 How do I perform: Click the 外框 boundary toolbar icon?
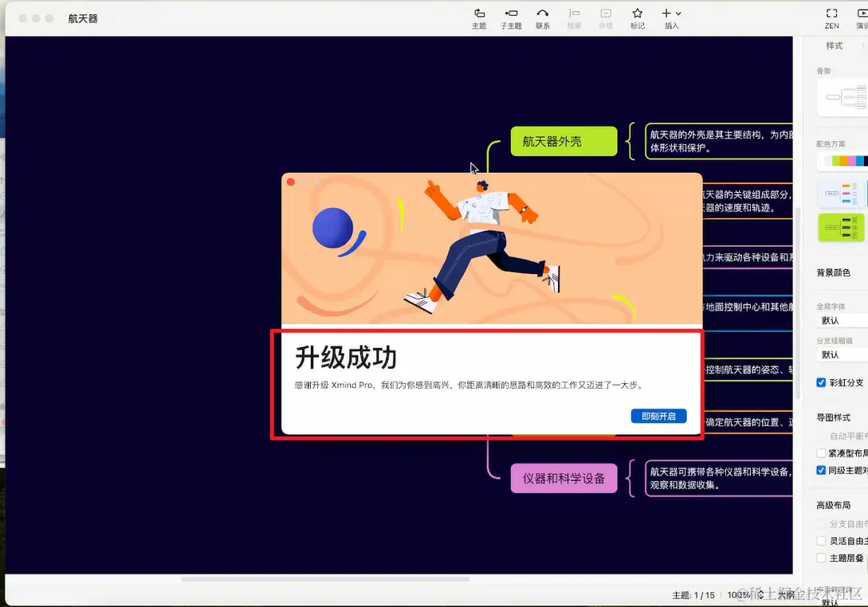[x=606, y=18]
